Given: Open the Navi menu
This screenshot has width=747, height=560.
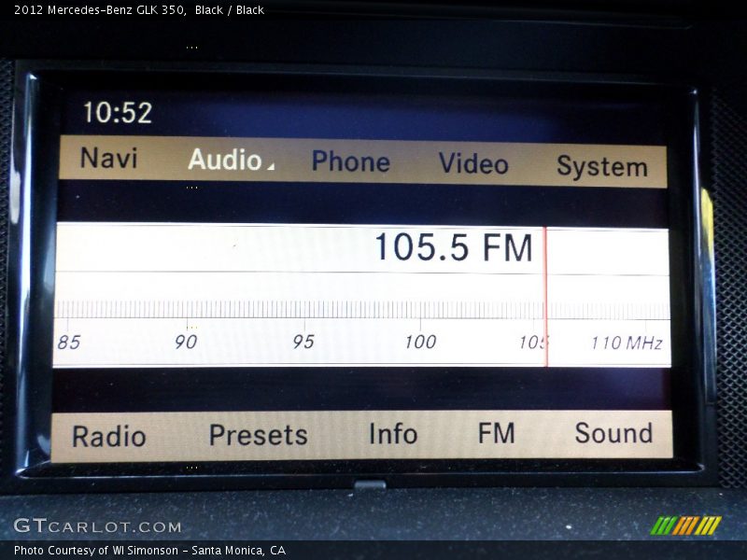Looking at the screenshot, I should [x=108, y=158].
